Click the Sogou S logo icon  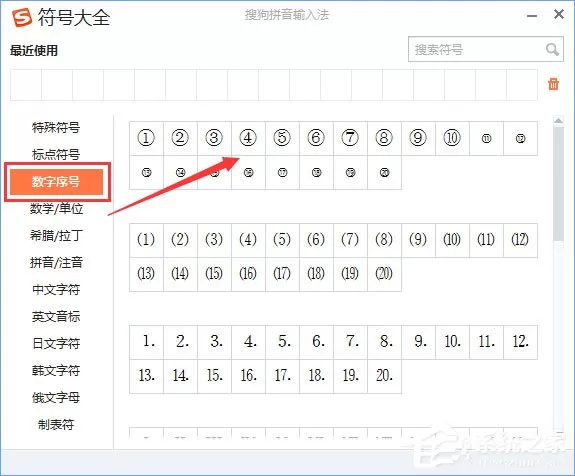click(22, 17)
